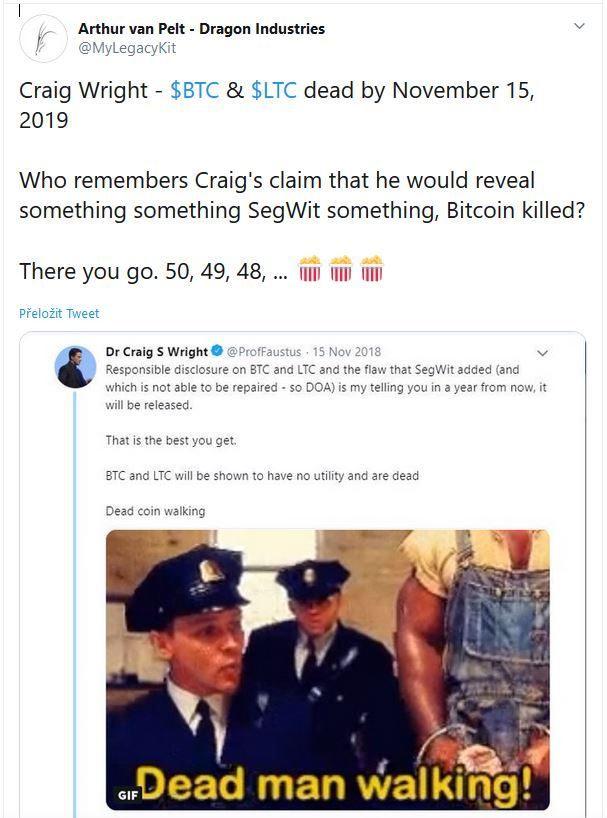Click the blue verified badge
Viewport: 607px width, 818px height.
coord(216,352)
